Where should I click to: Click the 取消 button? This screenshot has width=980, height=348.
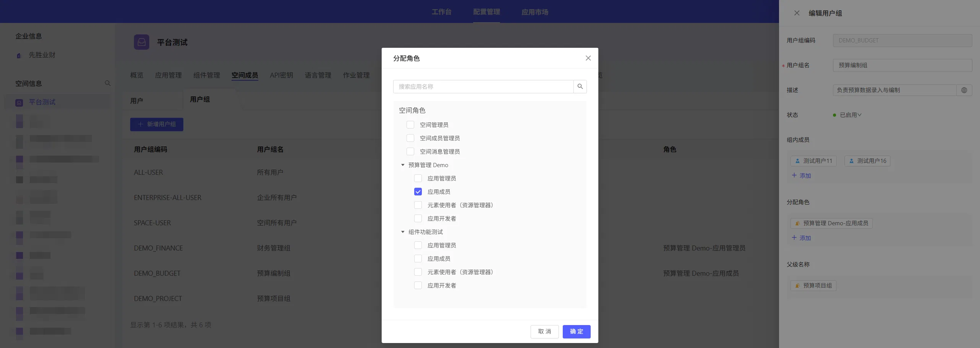545,332
